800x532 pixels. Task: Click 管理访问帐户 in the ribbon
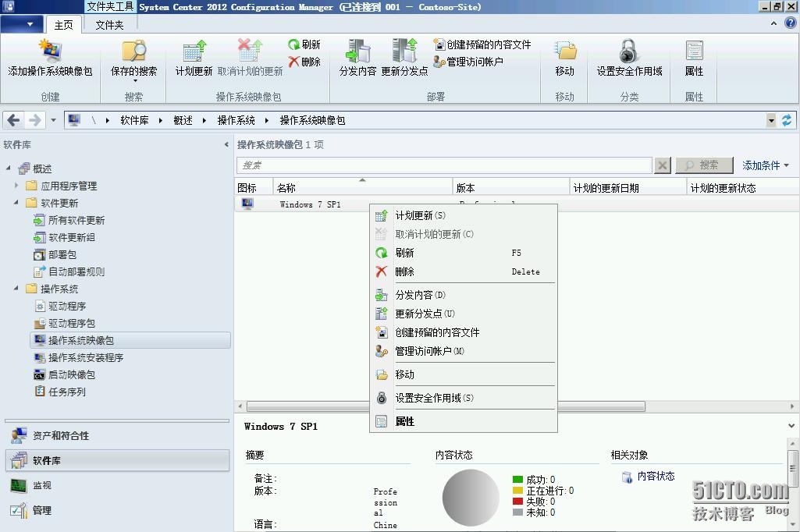coord(468,62)
